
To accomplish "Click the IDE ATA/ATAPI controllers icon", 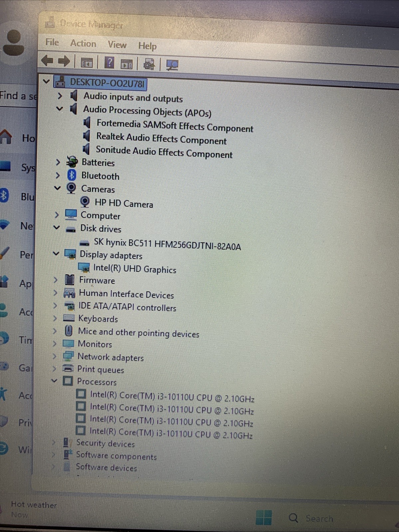I will [x=69, y=306].
